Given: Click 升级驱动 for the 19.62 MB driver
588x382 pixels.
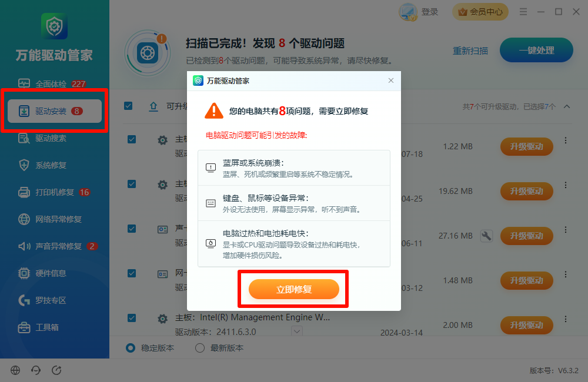Looking at the screenshot, I should pyautogui.click(x=526, y=191).
